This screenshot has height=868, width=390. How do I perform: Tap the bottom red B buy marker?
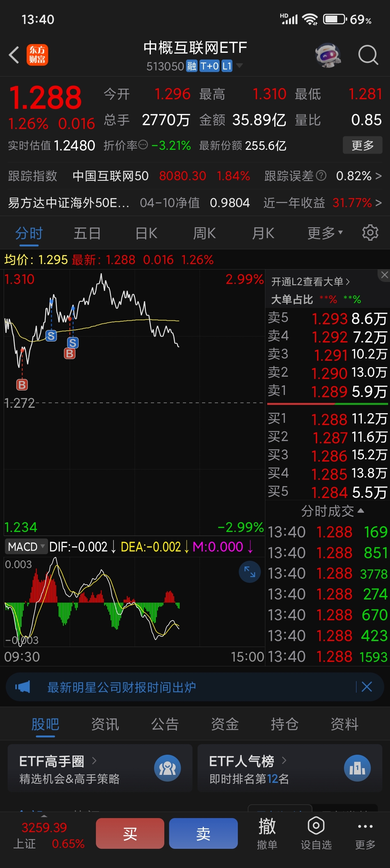22,384
